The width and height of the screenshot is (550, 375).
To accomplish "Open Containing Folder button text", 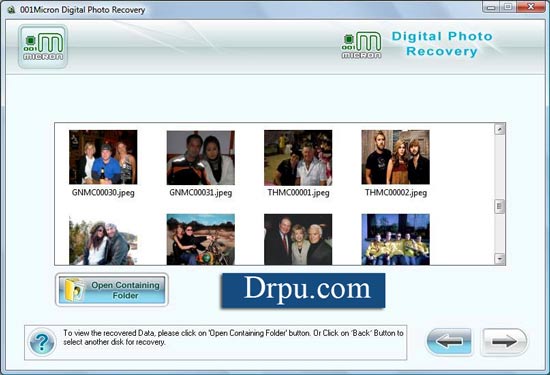I will coord(125,290).
